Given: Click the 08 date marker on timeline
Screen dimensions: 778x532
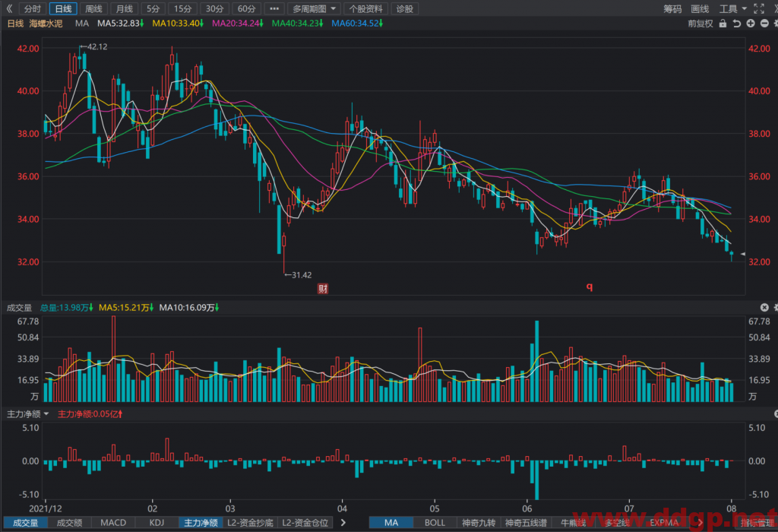Looking at the screenshot, I should (x=732, y=508).
